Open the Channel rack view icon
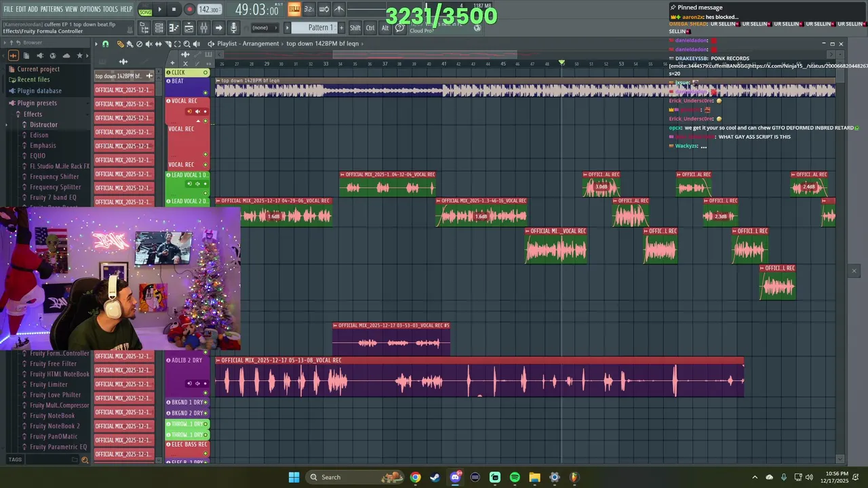This screenshot has width=868, height=488. 159,28
